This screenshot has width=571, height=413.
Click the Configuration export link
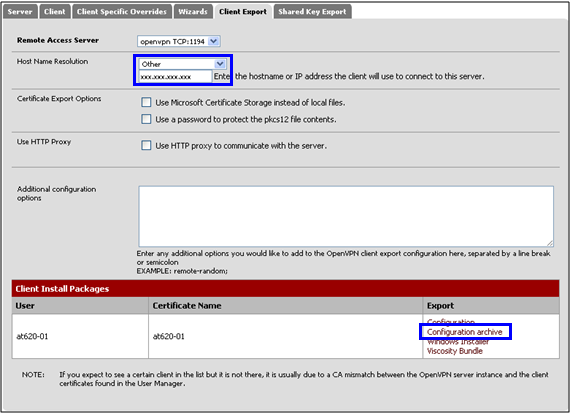click(451, 322)
